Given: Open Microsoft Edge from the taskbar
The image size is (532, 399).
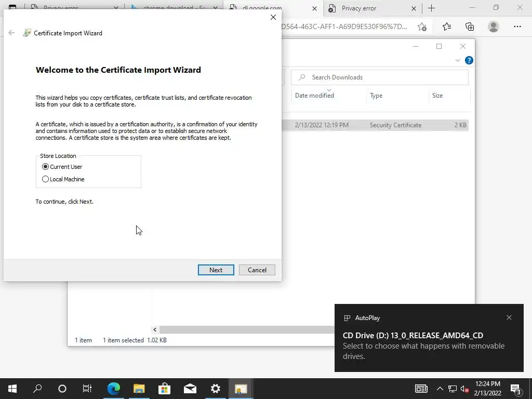Looking at the screenshot, I should pyautogui.click(x=114, y=389).
